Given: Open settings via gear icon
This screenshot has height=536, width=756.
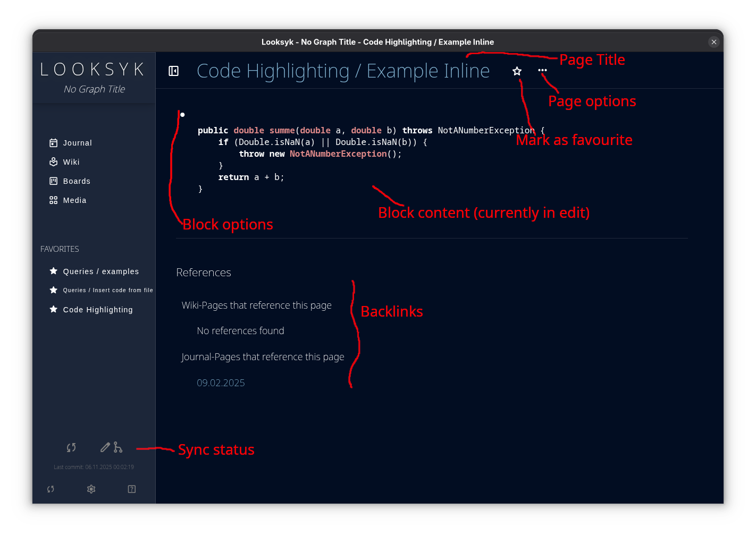Looking at the screenshot, I should (x=91, y=489).
